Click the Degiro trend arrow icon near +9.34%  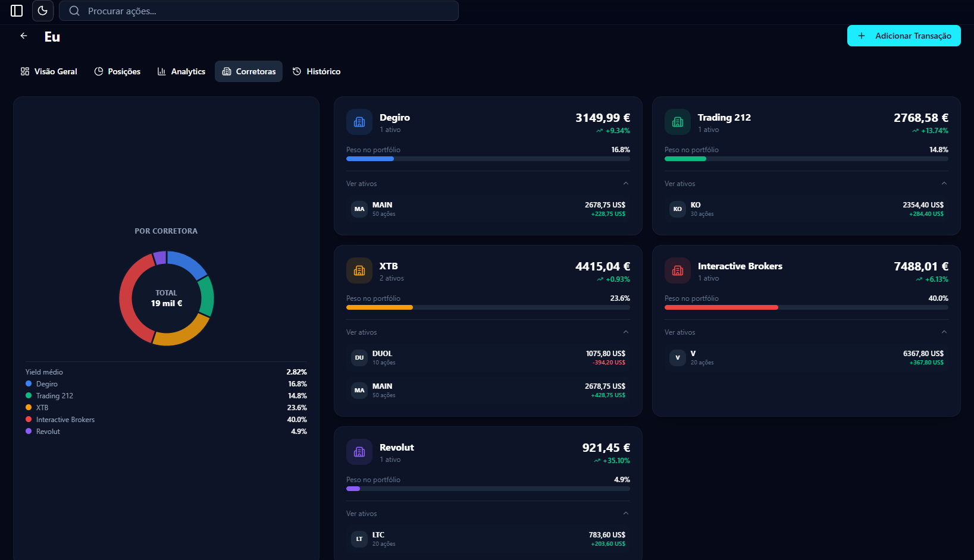599,131
